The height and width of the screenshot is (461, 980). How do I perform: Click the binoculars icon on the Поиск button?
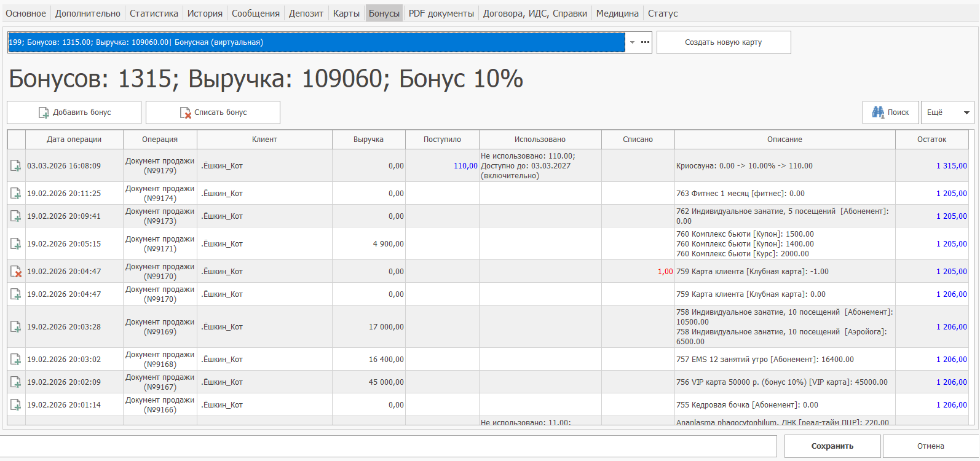click(x=878, y=112)
